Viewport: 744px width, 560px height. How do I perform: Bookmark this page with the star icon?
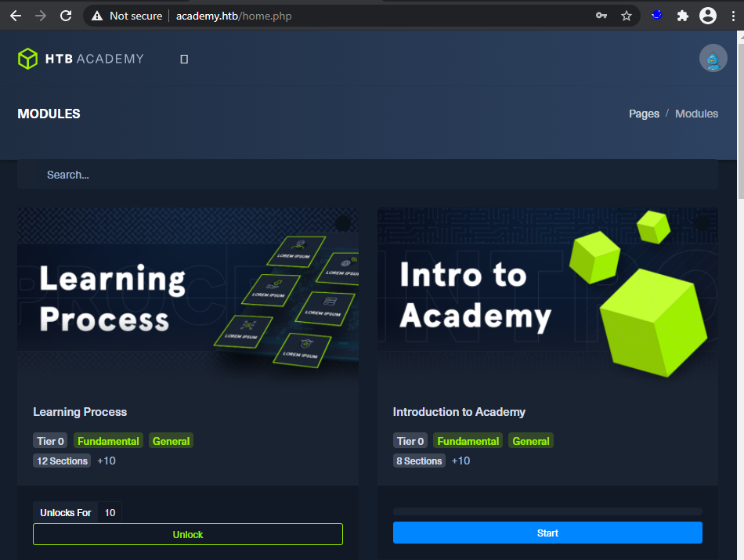pos(627,16)
